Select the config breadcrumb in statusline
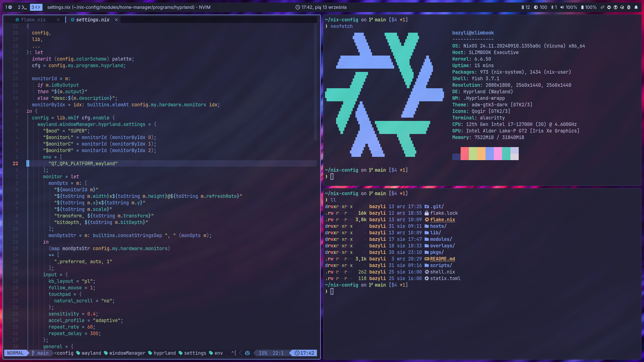644x362 pixels. pyautogui.click(x=65, y=353)
